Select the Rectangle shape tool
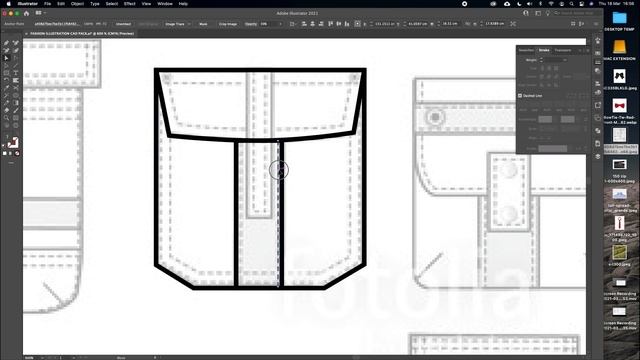This screenshot has width=640, height=360. 6,73
